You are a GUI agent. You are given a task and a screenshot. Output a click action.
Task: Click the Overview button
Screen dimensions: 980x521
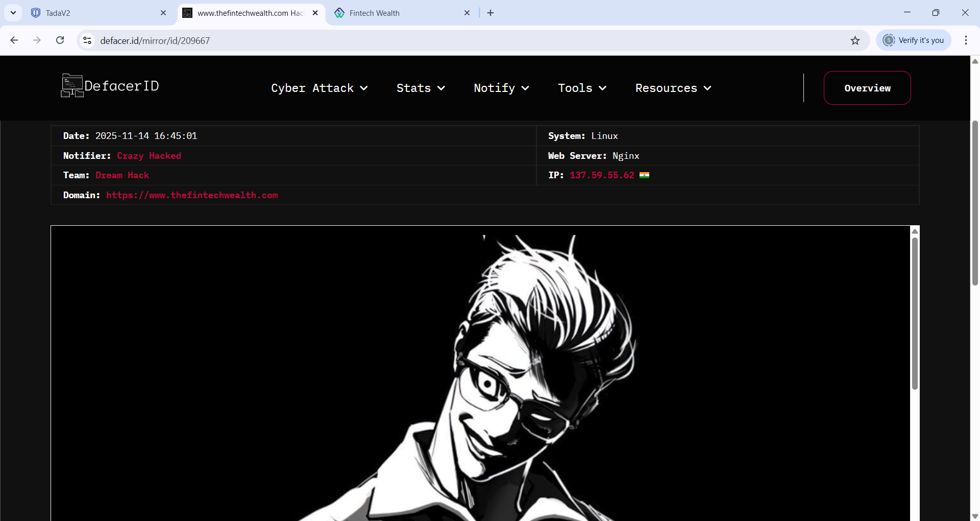click(x=867, y=88)
